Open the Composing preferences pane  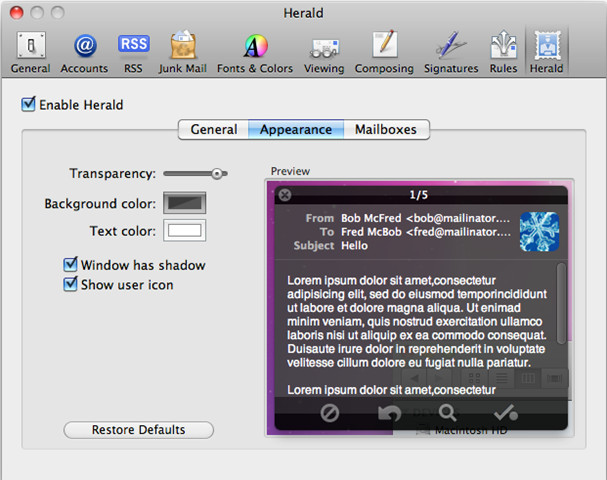coord(384,52)
